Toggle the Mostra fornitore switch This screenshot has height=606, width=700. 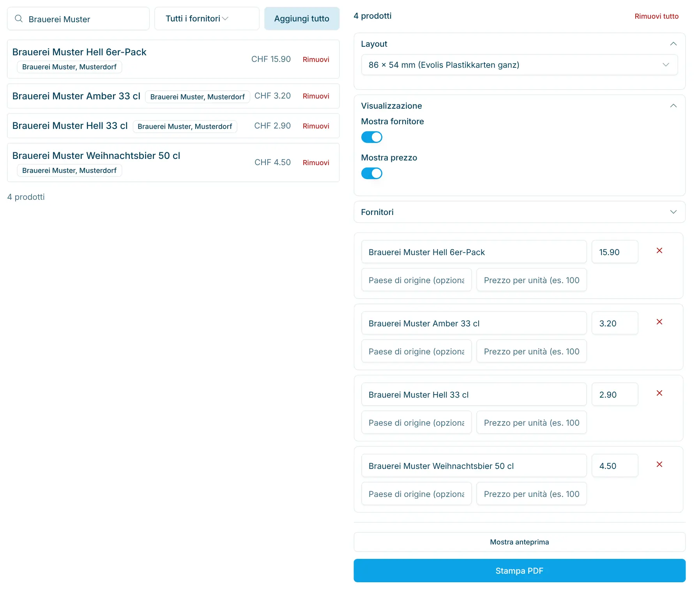(x=371, y=137)
